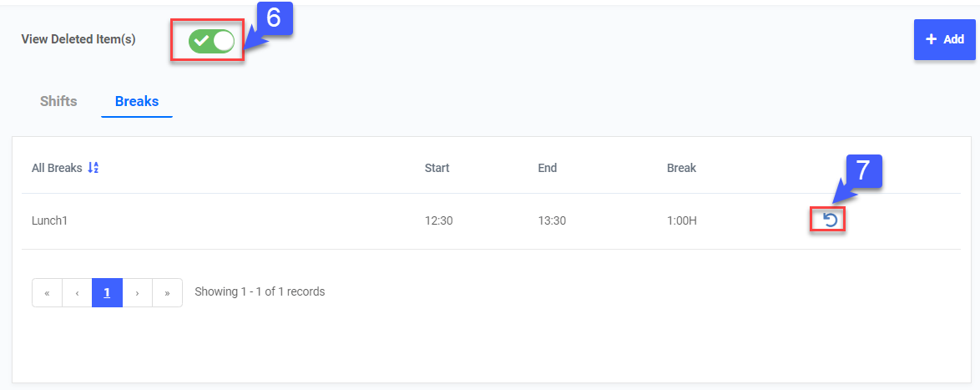980x390 pixels.
Task: Click the Add button
Action: (x=944, y=39)
